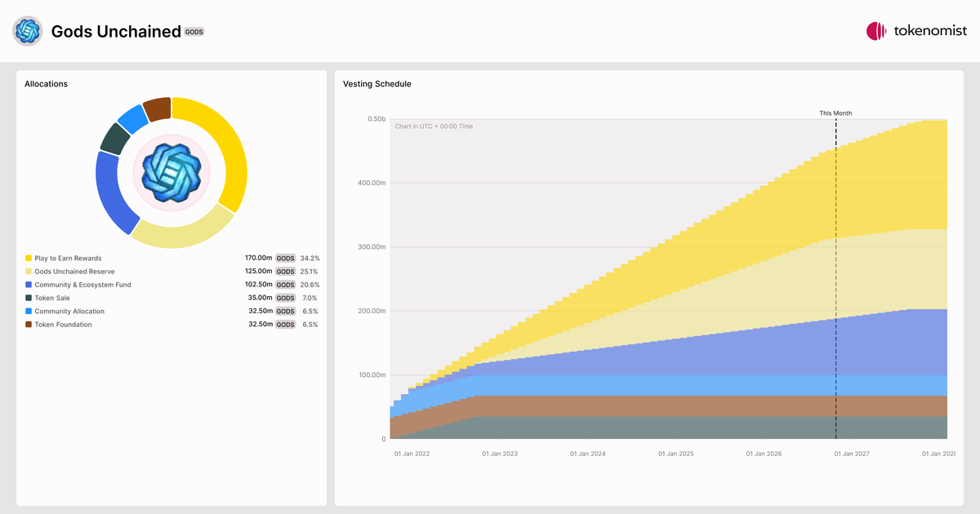This screenshot has width=980, height=514.
Task: Click the red tokenomist logo icon
Action: pos(876,31)
